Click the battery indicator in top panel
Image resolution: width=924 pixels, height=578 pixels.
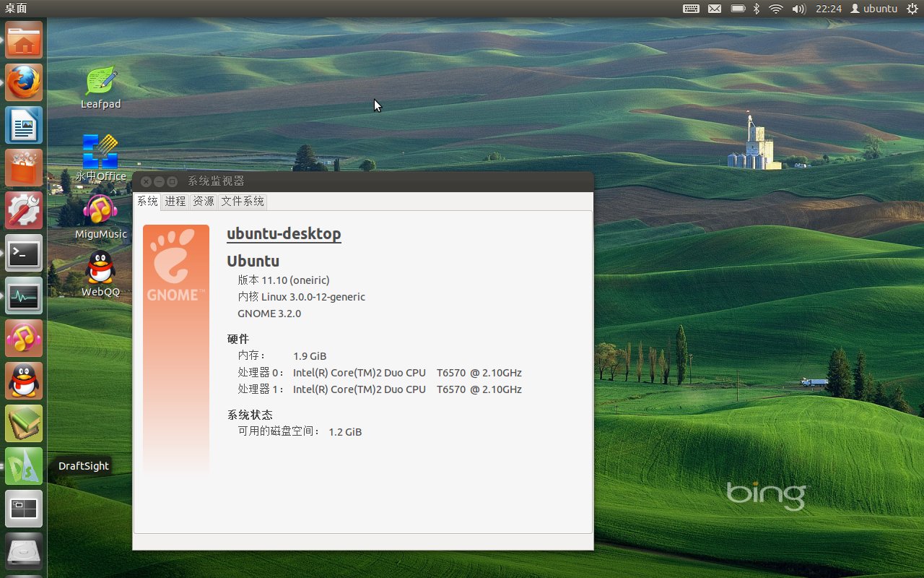738,9
